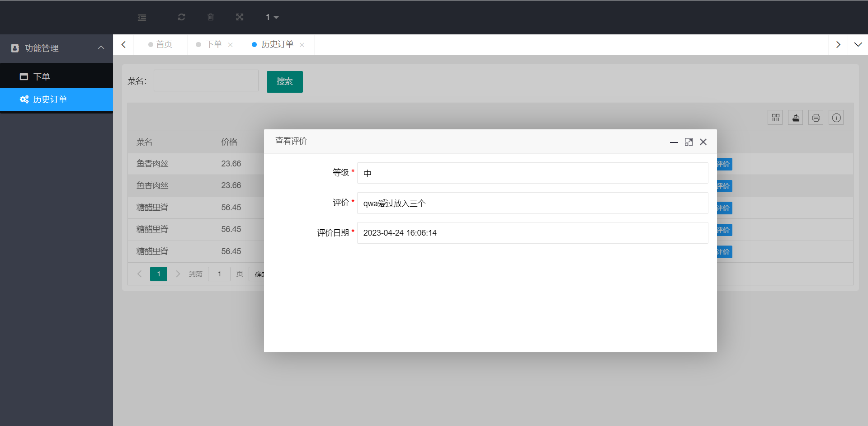Click the trash icon in top bar

click(x=210, y=17)
